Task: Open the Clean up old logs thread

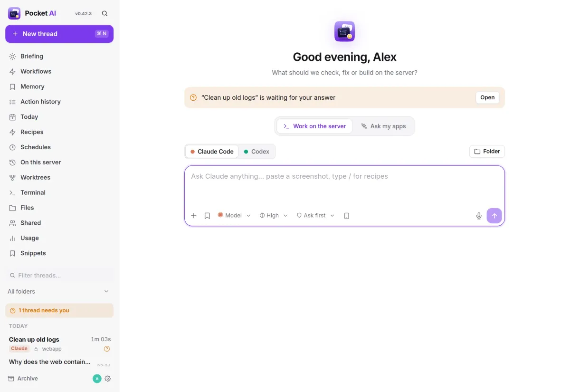Action: click(59, 344)
